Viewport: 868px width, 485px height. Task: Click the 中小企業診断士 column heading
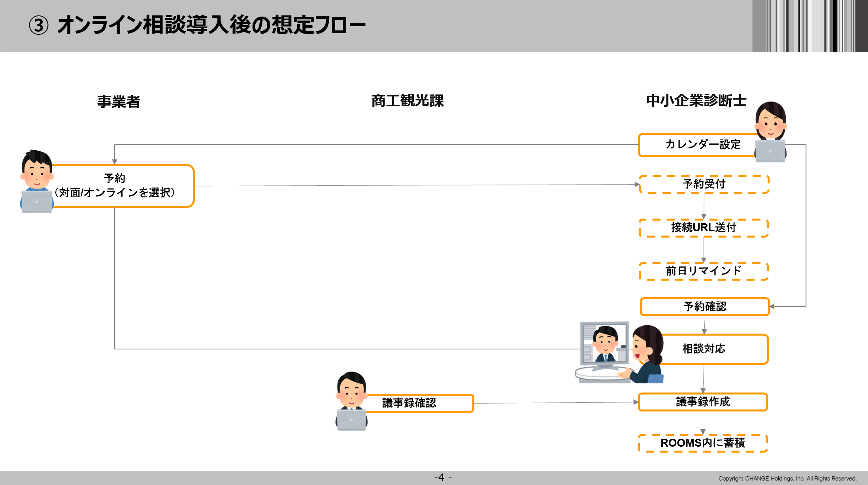[x=696, y=101]
